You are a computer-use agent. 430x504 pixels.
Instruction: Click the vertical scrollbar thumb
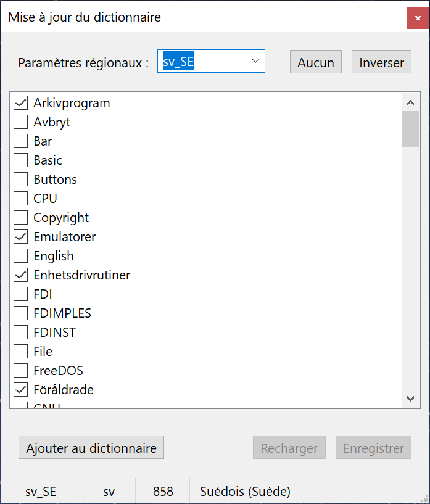coord(410,128)
